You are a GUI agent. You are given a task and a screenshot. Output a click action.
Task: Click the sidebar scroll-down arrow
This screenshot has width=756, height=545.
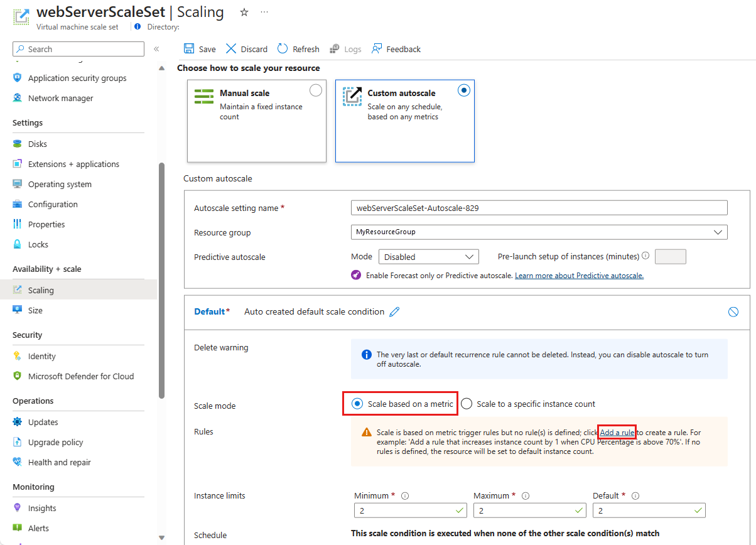pos(161,537)
